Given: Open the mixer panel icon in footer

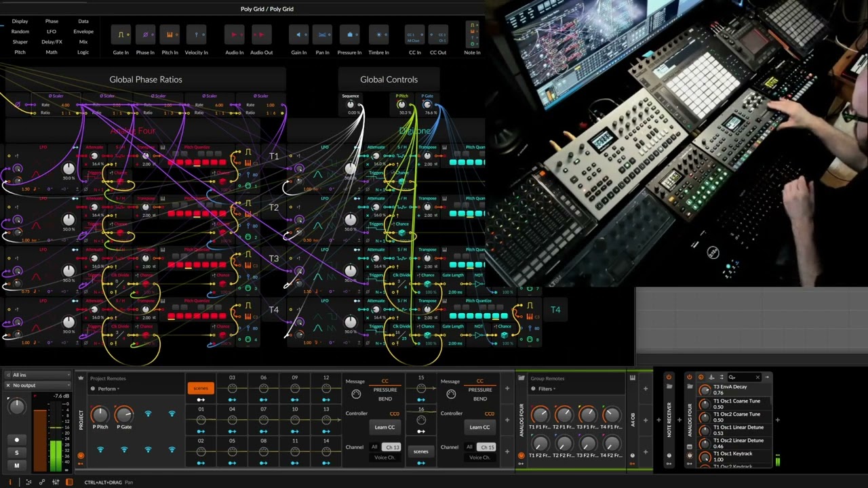Looking at the screenshot, I should pyautogui.click(x=56, y=482).
